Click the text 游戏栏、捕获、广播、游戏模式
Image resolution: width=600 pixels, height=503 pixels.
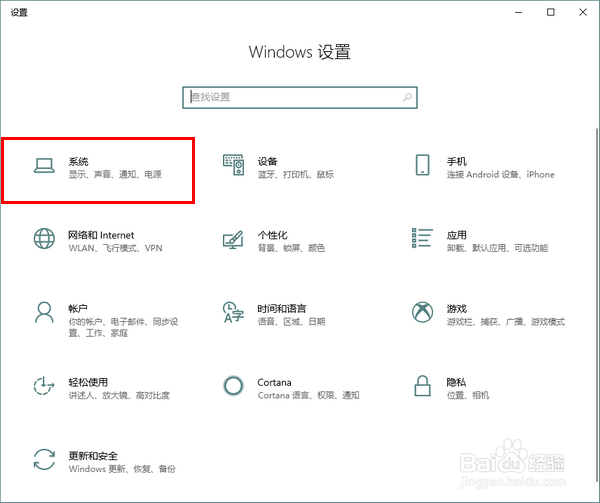click(505, 322)
